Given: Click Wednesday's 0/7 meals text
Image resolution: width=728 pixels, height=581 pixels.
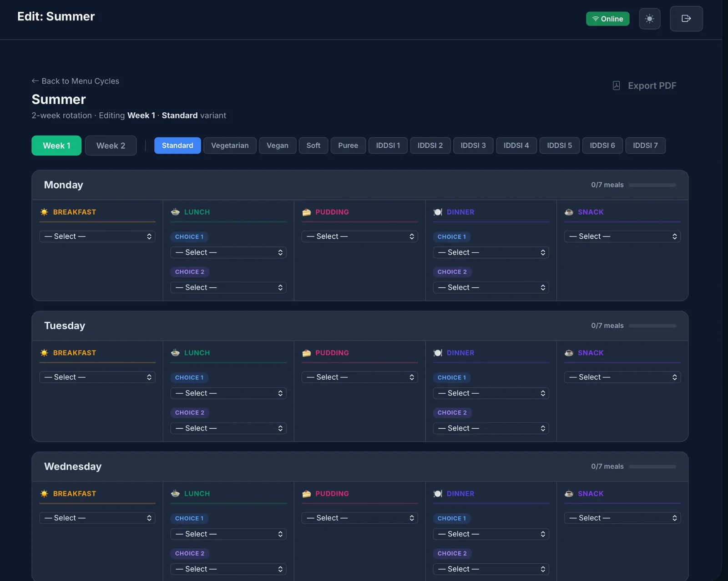Looking at the screenshot, I should tap(607, 466).
